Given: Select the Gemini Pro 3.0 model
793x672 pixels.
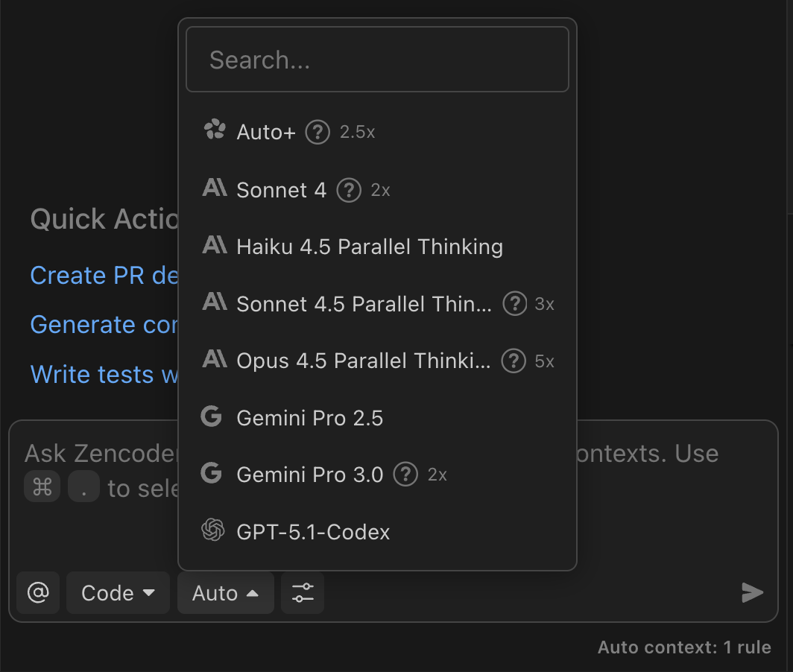Looking at the screenshot, I should tap(310, 475).
